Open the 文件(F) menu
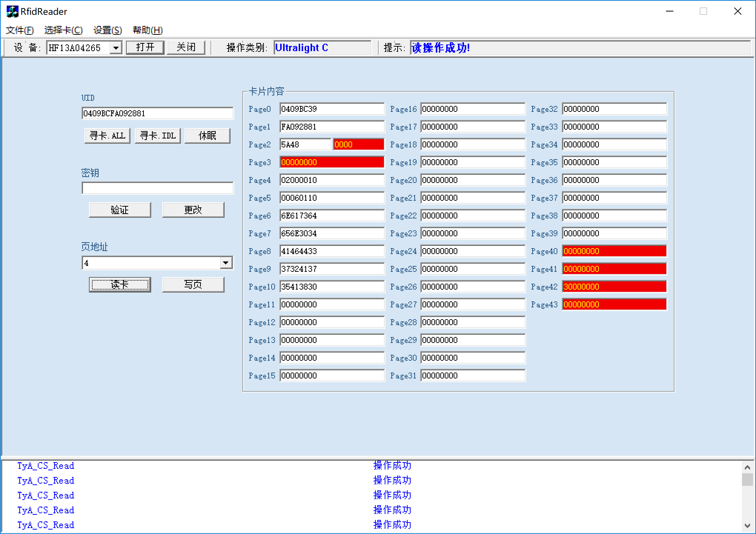 pos(20,30)
